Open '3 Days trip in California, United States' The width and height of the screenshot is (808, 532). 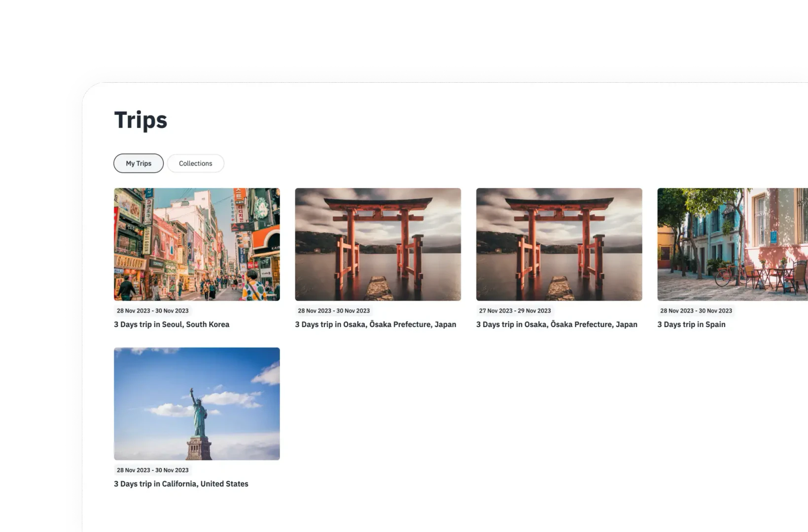click(x=181, y=483)
